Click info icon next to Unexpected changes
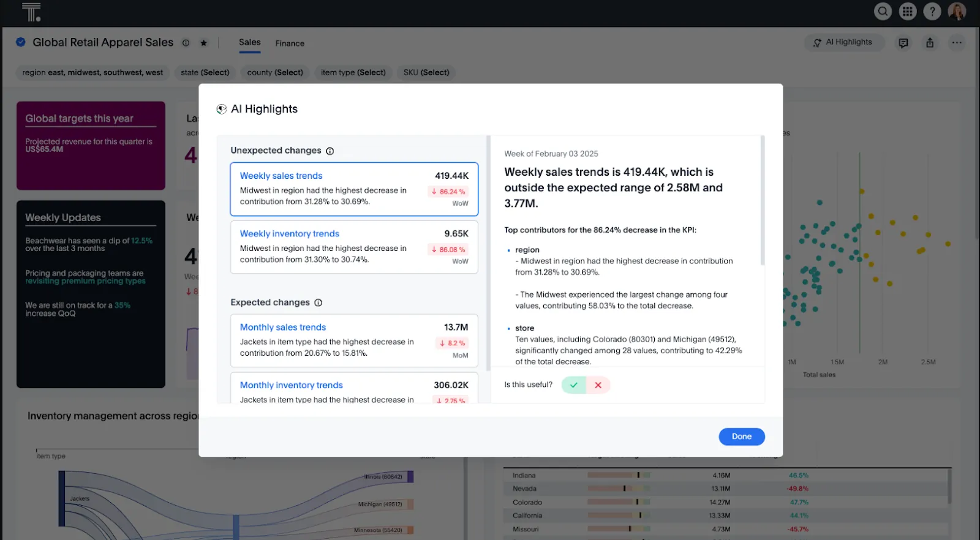Viewport: 980px width, 540px height. coord(330,151)
